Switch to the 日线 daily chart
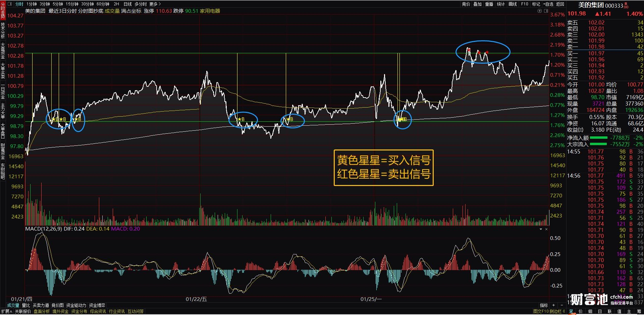644x315 pixels. coord(127,4)
